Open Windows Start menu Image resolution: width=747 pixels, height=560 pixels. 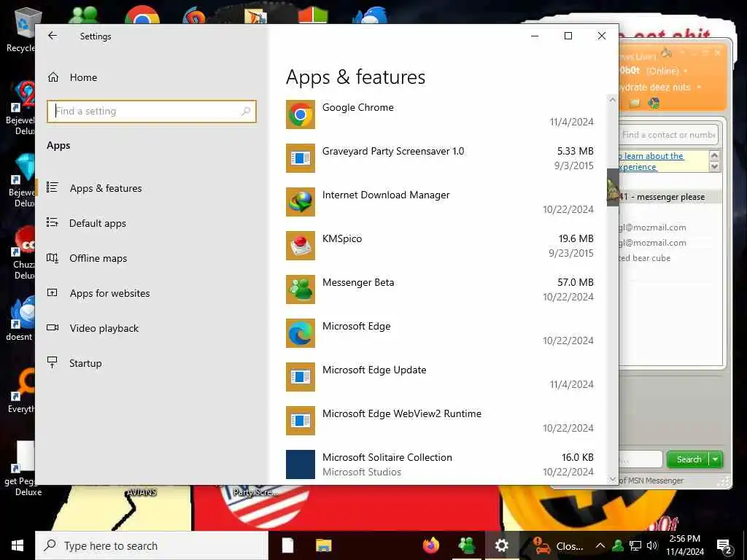coord(18,545)
